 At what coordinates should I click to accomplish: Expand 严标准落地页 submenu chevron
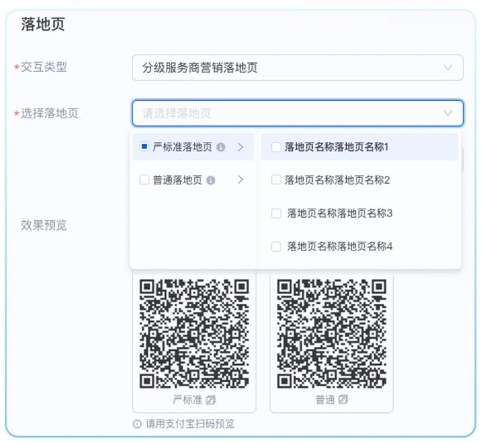240,147
